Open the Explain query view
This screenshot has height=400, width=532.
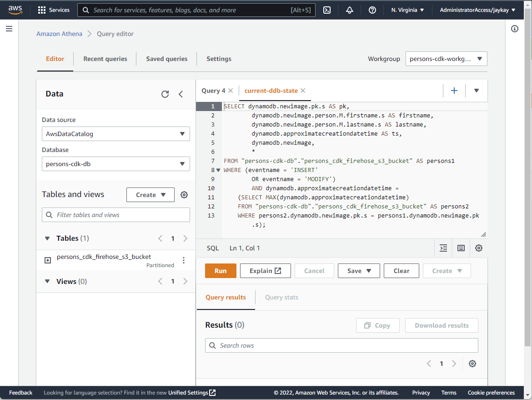click(265, 271)
